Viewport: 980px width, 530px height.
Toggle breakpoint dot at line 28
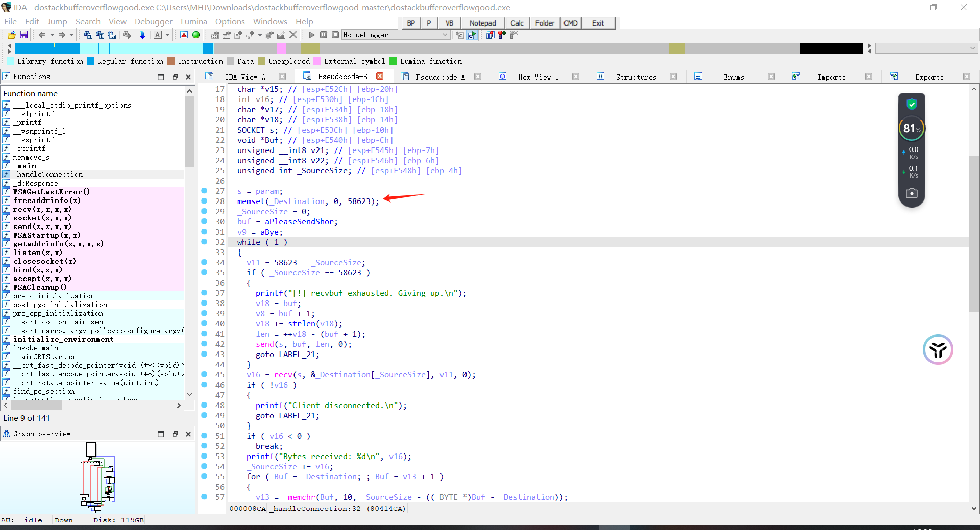(204, 201)
